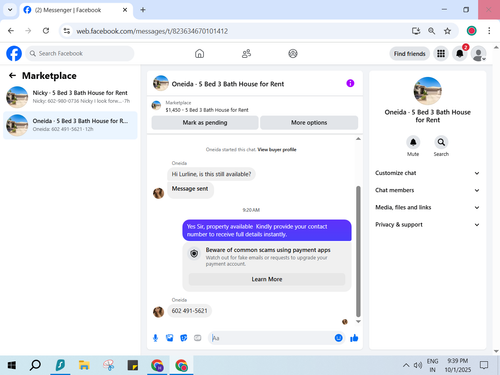500x375 pixels.
Task: Click chat scroll up arrow
Action: pyautogui.click(x=358, y=139)
